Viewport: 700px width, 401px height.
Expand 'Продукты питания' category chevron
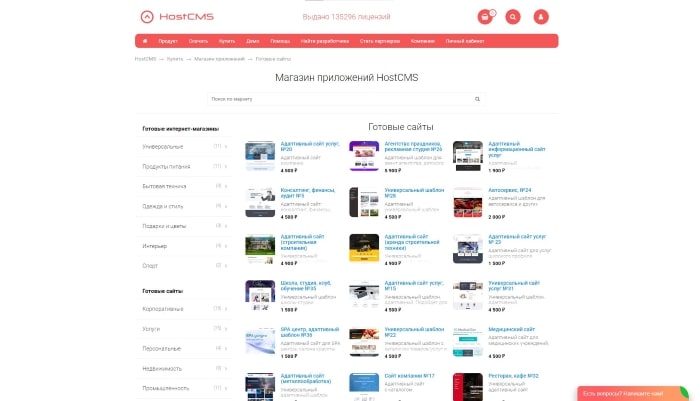click(x=226, y=166)
